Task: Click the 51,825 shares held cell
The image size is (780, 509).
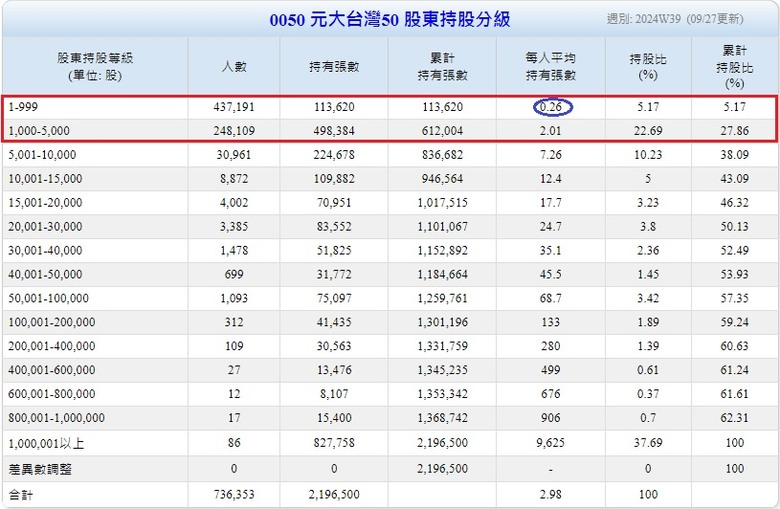Action: click(x=334, y=250)
